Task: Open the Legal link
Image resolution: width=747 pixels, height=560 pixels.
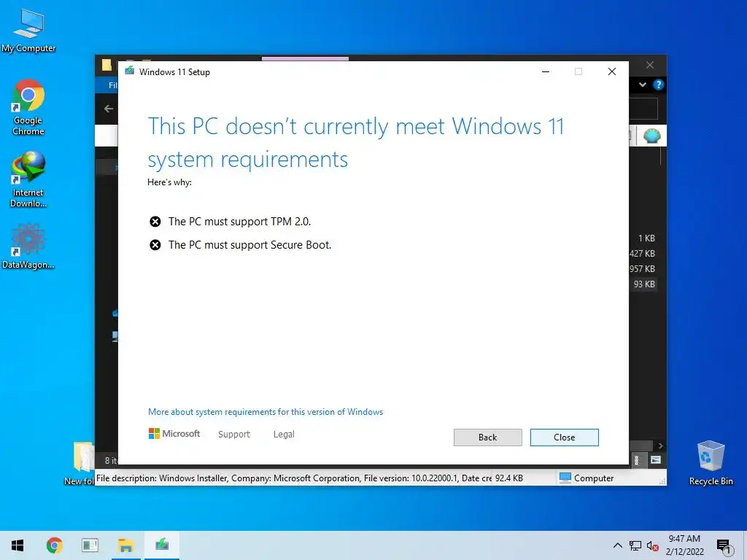Action: coord(284,435)
